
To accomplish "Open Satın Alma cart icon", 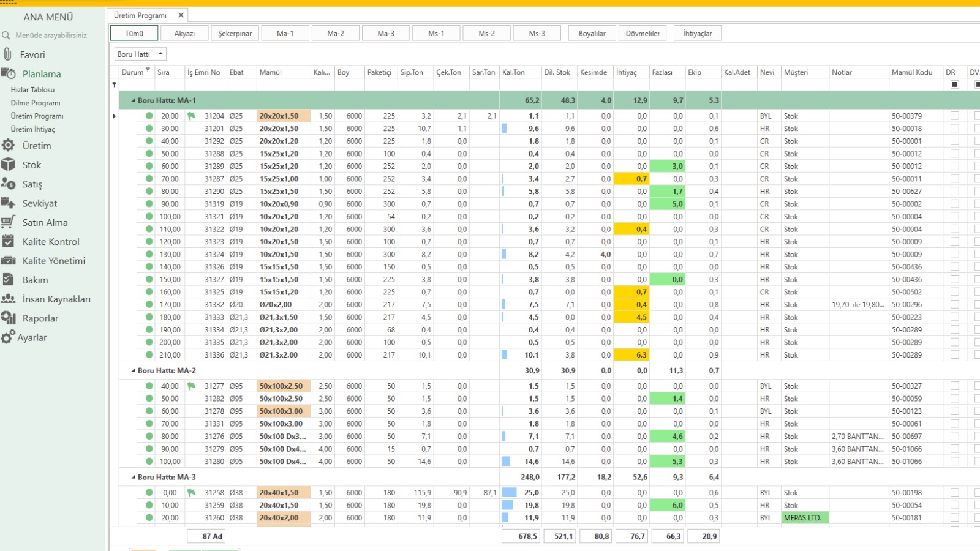I will [x=8, y=222].
